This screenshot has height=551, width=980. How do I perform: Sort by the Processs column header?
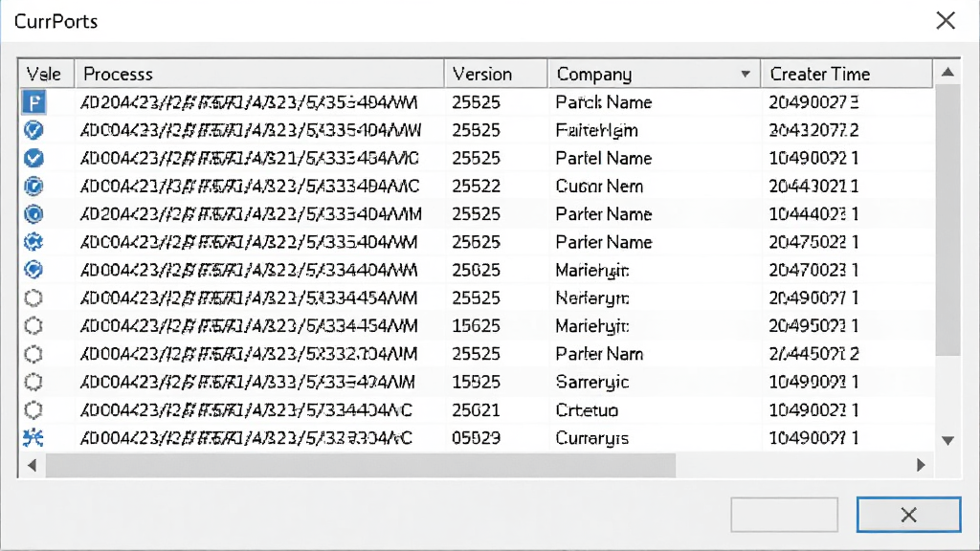259,74
